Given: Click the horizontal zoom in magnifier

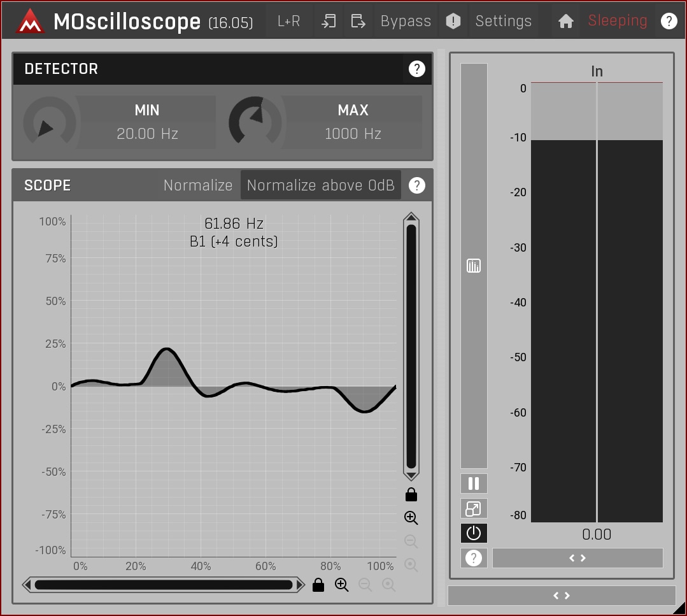Looking at the screenshot, I should pyautogui.click(x=342, y=584).
